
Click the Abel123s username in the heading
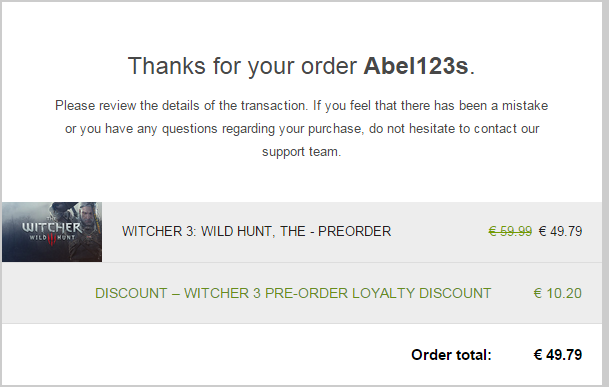pyautogui.click(x=416, y=66)
